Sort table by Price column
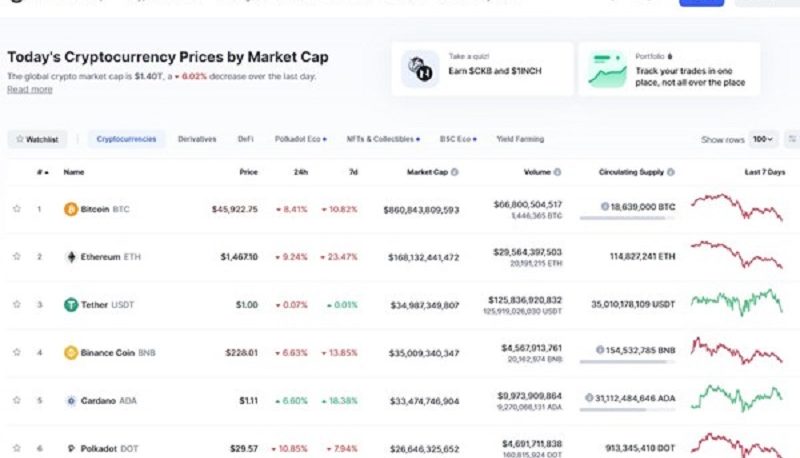 click(248, 172)
